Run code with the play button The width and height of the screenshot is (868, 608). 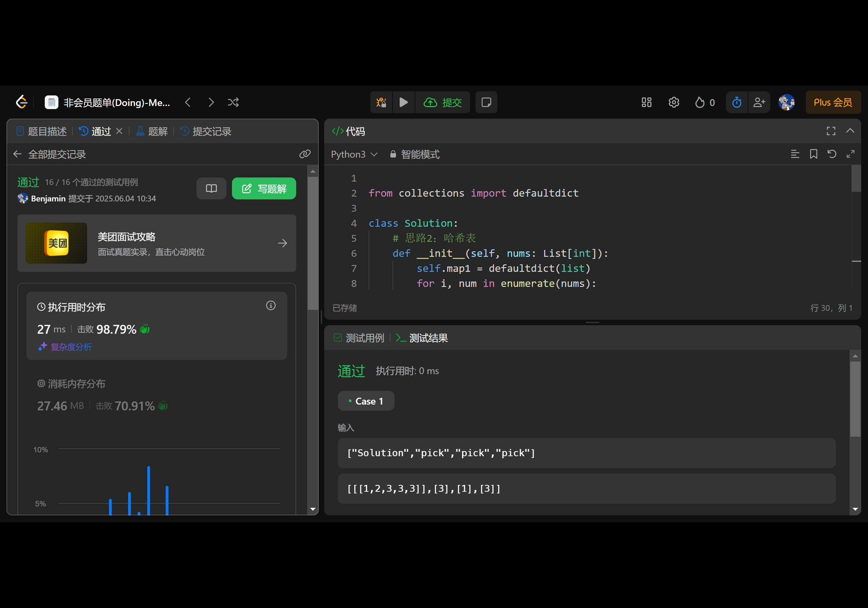click(x=403, y=102)
